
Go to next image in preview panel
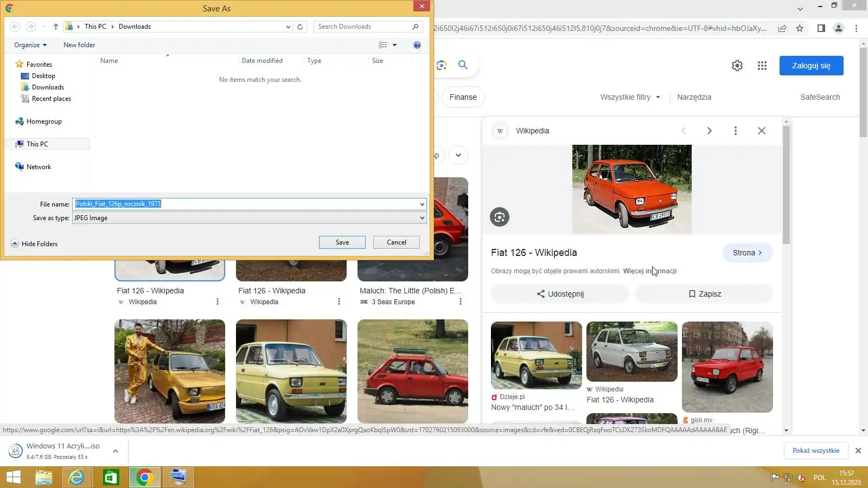710,131
